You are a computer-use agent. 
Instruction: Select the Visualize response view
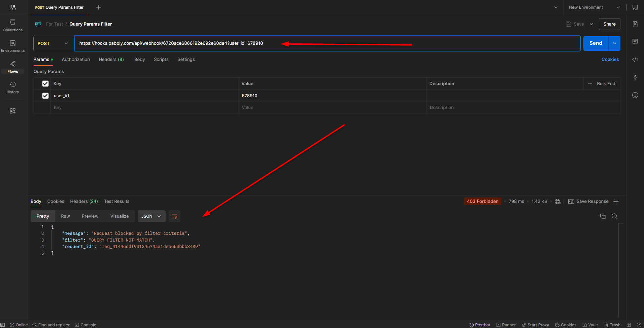coord(120,216)
